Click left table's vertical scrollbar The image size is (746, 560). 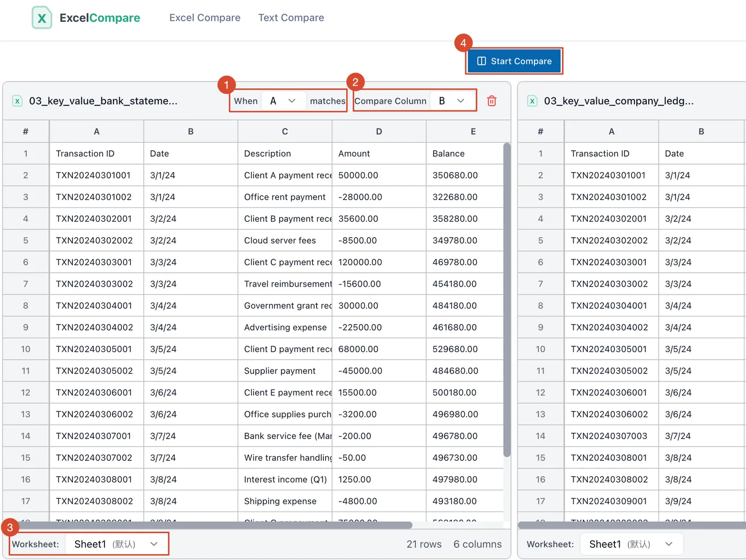click(507, 299)
